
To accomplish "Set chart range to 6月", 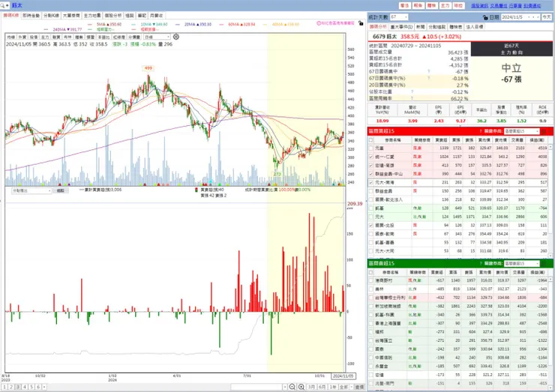I will 322,387.
